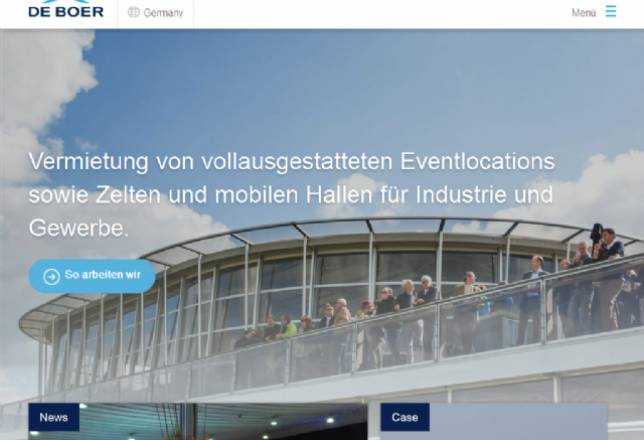
Task: Click the headline line starting sowie Zelten
Action: pyautogui.click(x=291, y=195)
